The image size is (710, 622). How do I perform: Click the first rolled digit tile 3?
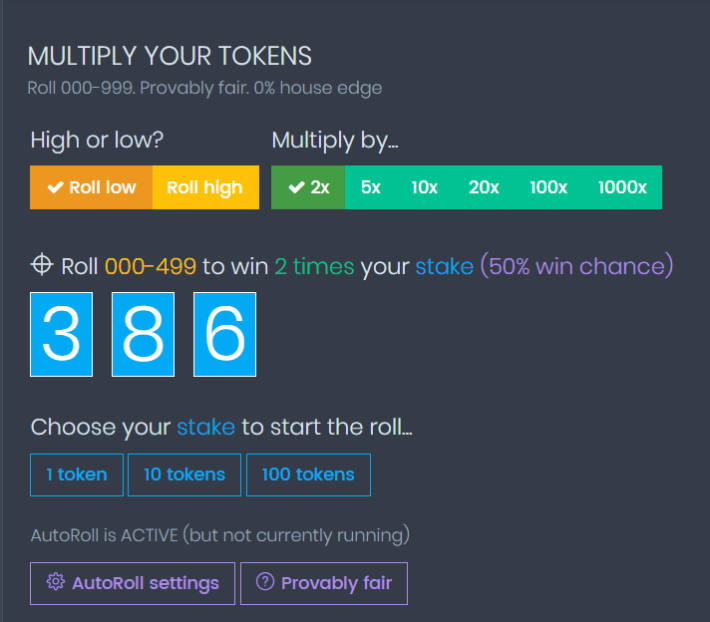(62, 335)
